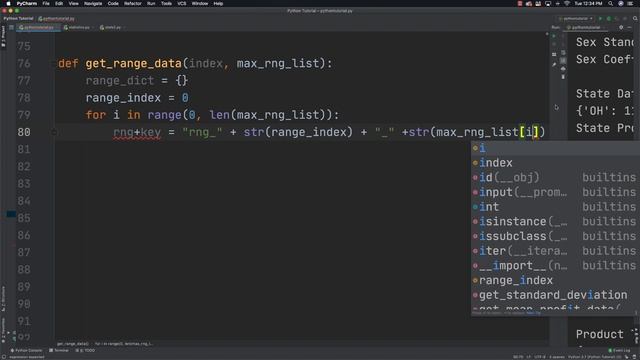Select 'input' builtins completion suggestion
This screenshot has width=640, height=360.
[556, 192]
